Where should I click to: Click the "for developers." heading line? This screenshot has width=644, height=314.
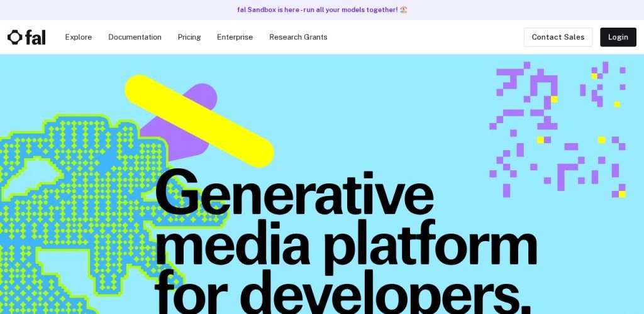[x=338, y=292]
